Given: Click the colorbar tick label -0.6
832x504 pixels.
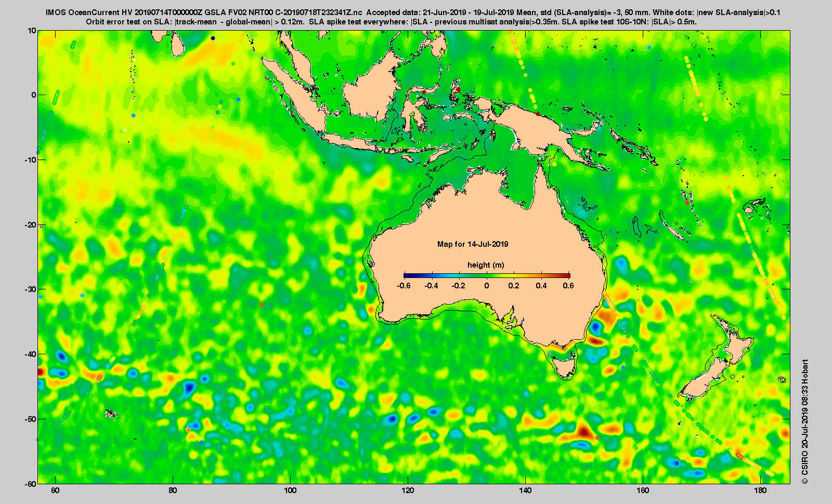Looking at the screenshot, I should pos(404,286).
